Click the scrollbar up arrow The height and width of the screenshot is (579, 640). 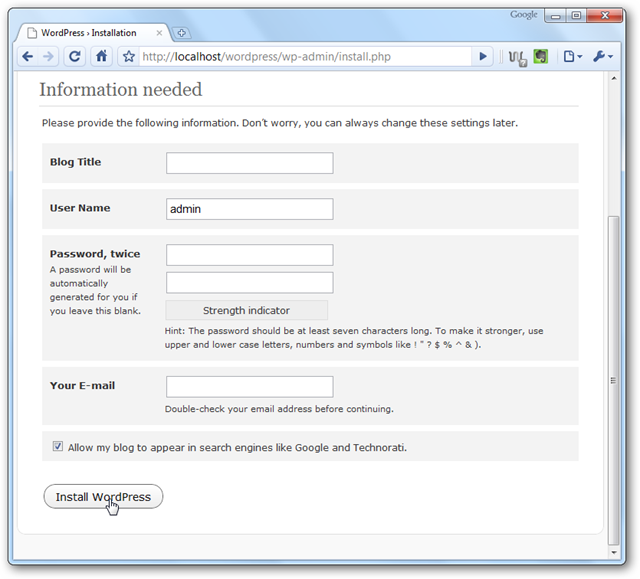(x=613, y=78)
